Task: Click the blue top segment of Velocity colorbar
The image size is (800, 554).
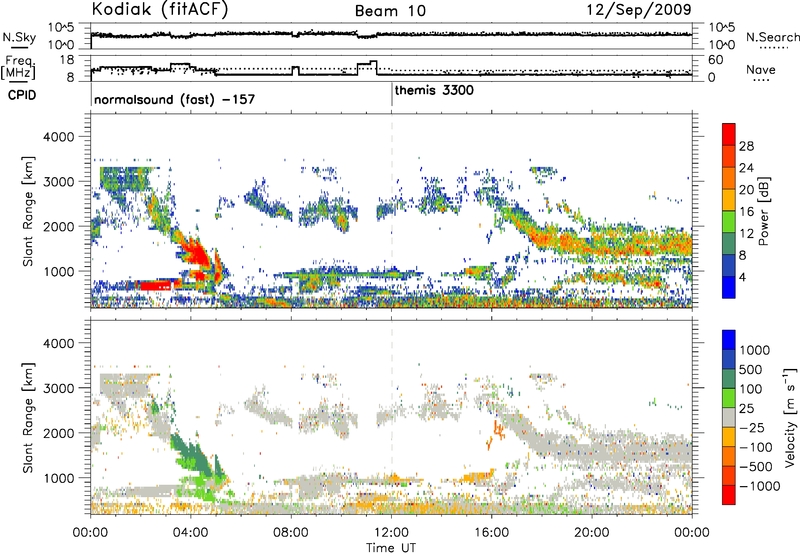Action: [729, 340]
